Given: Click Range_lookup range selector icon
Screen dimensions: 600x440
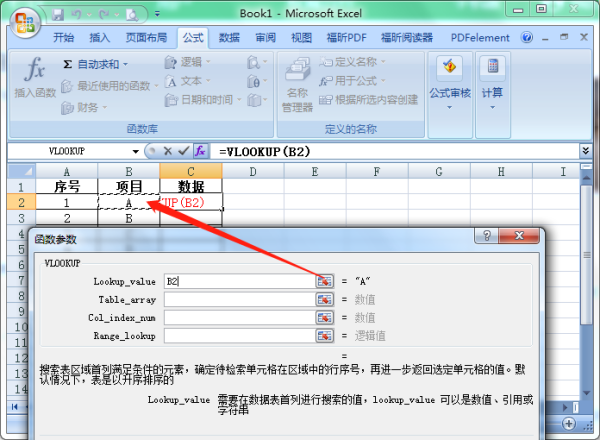Looking at the screenshot, I should (324, 336).
